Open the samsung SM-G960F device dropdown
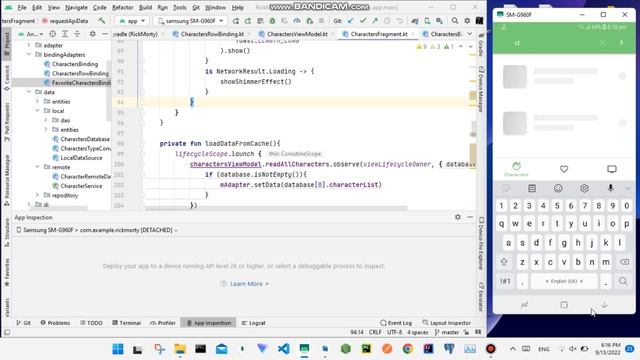This screenshot has height=360, width=640. pyautogui.click(x=191, y=21)
